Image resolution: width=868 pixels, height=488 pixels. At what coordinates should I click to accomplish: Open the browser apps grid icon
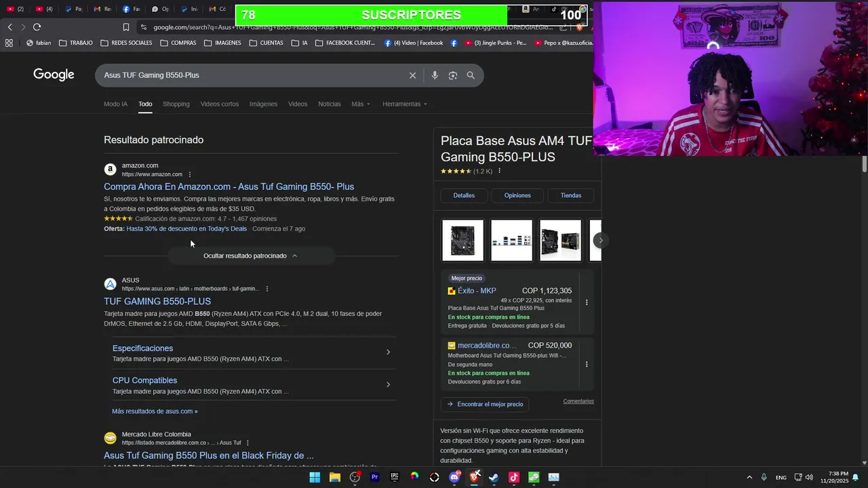(9, 43)
